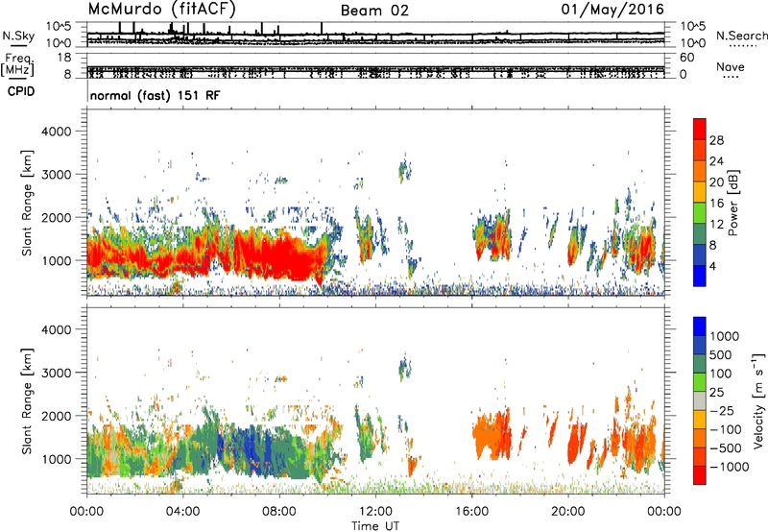Click the CPID label

(x=21, y=91)
